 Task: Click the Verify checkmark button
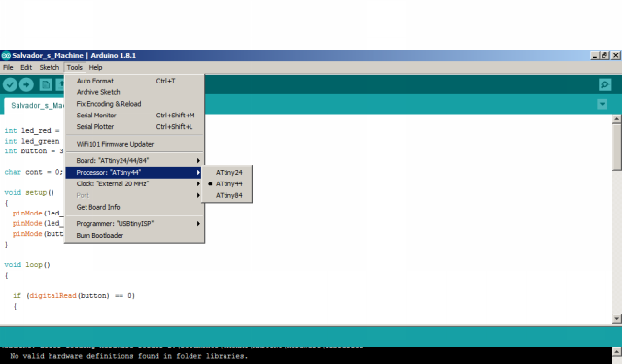tap(10, 84)
